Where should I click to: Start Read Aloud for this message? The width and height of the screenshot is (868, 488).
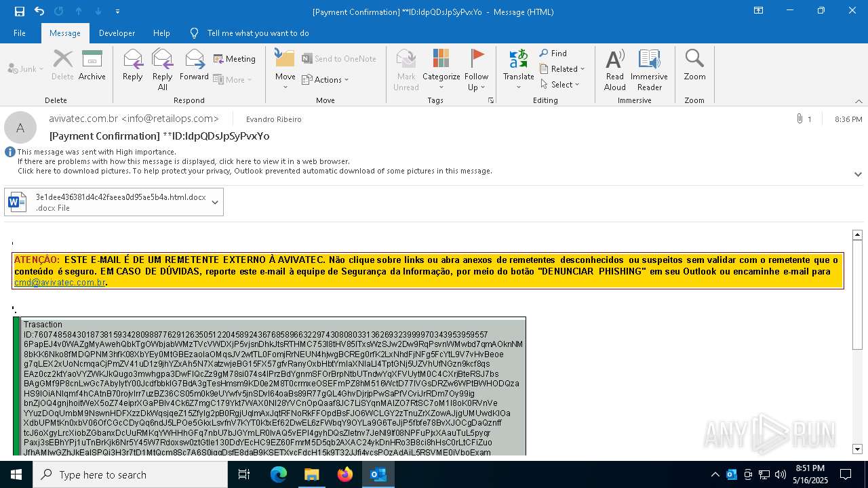615,69
